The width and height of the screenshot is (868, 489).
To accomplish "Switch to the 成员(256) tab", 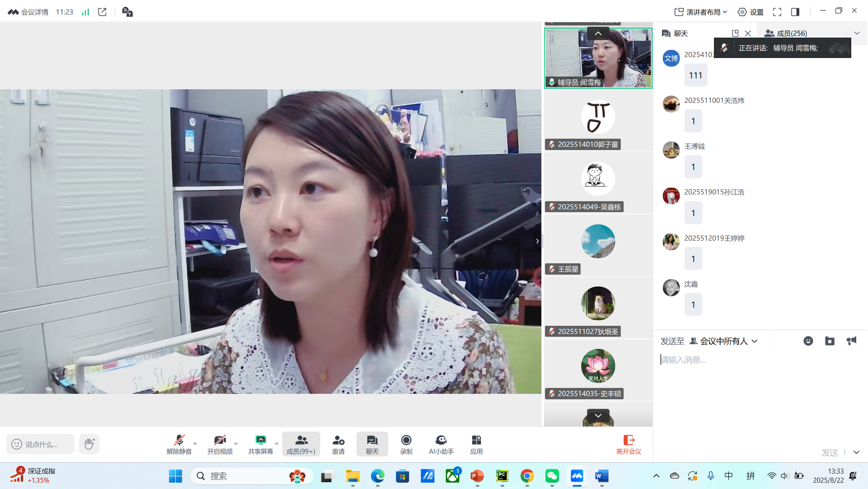I will 786,33.
